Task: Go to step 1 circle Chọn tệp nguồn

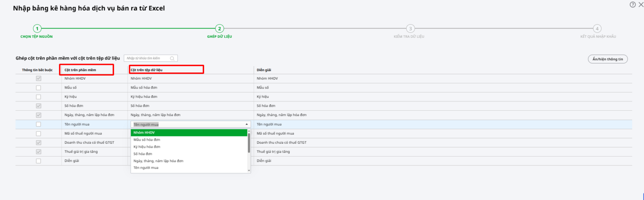Action: click(37, 29)
